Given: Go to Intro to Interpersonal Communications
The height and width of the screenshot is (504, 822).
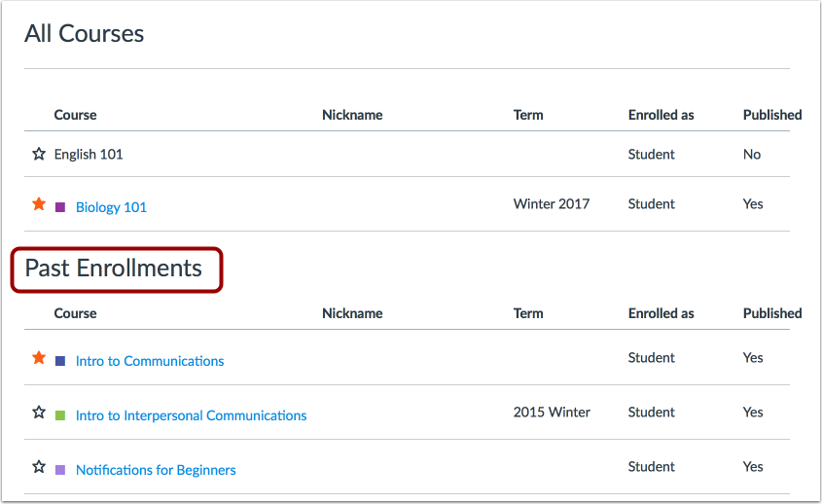Looking at the screenshot, I should (191, 415).
